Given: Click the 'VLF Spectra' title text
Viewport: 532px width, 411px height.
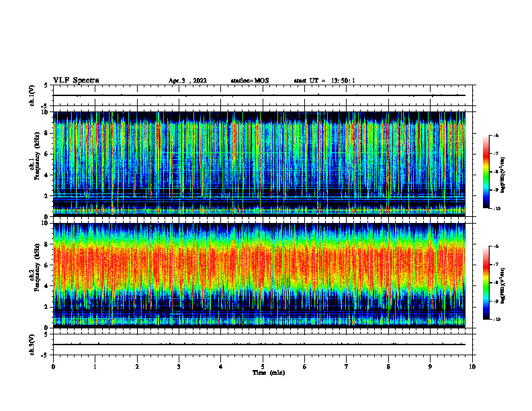Looking at the screenshot, I should point(76,81).
